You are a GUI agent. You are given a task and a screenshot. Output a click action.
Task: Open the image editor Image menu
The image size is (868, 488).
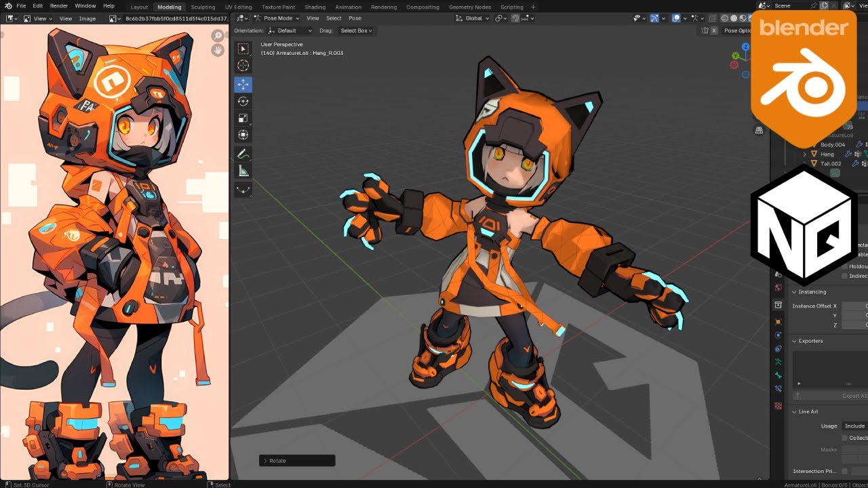point(87,18)
